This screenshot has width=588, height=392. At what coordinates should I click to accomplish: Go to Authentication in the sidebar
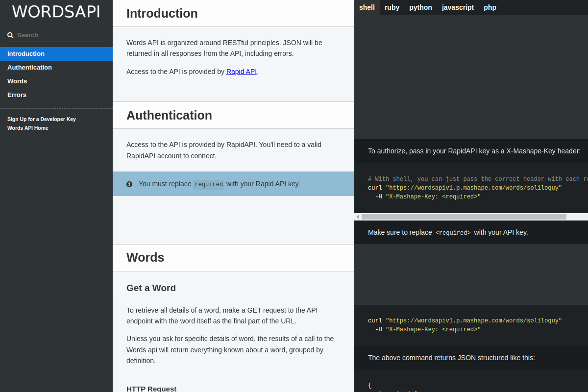coord(56,68)
